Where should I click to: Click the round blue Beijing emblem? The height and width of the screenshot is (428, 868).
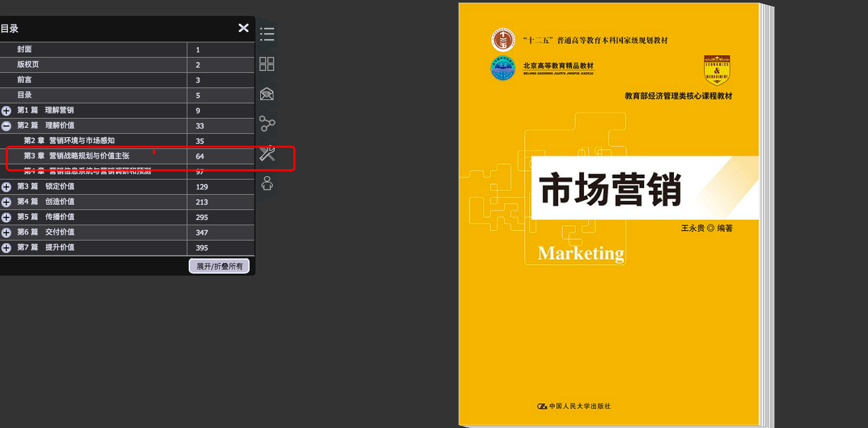[503, 68]
